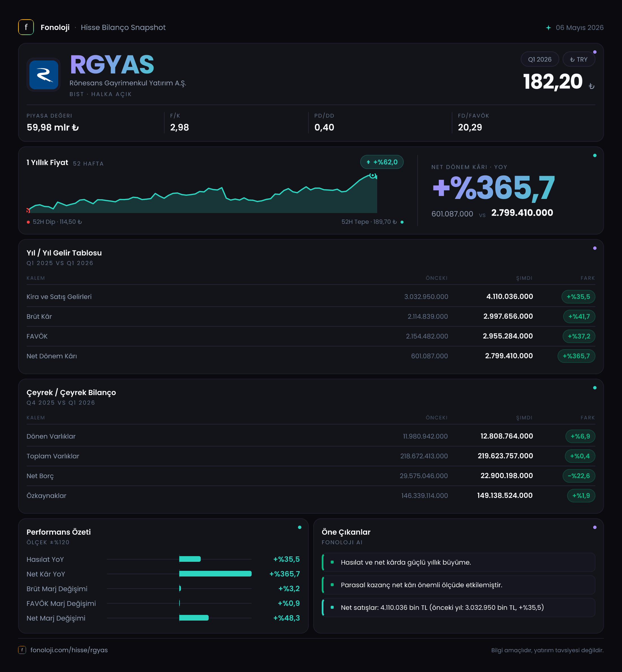
Task: Click the up-arrow icon in +%62,0 badge
Action: coord(368,162)
